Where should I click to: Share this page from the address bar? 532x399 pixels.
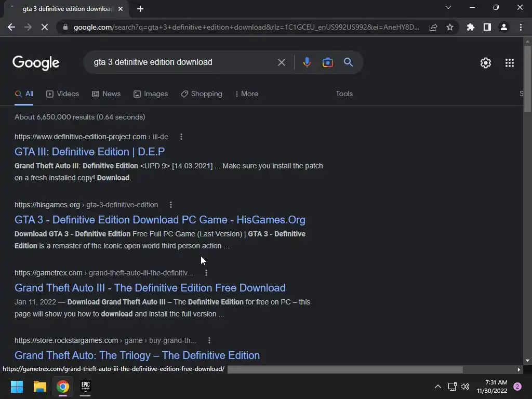[433, 28]
